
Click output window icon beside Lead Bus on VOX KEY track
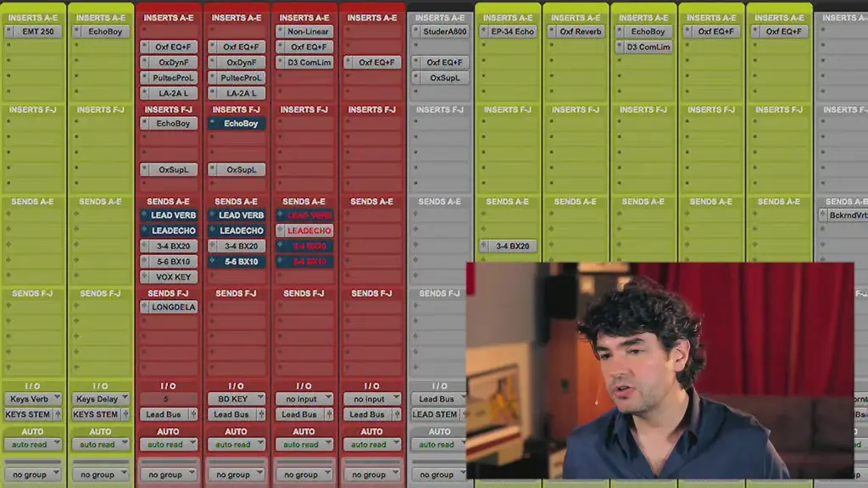pyautogui.click(x=193, y=413)
